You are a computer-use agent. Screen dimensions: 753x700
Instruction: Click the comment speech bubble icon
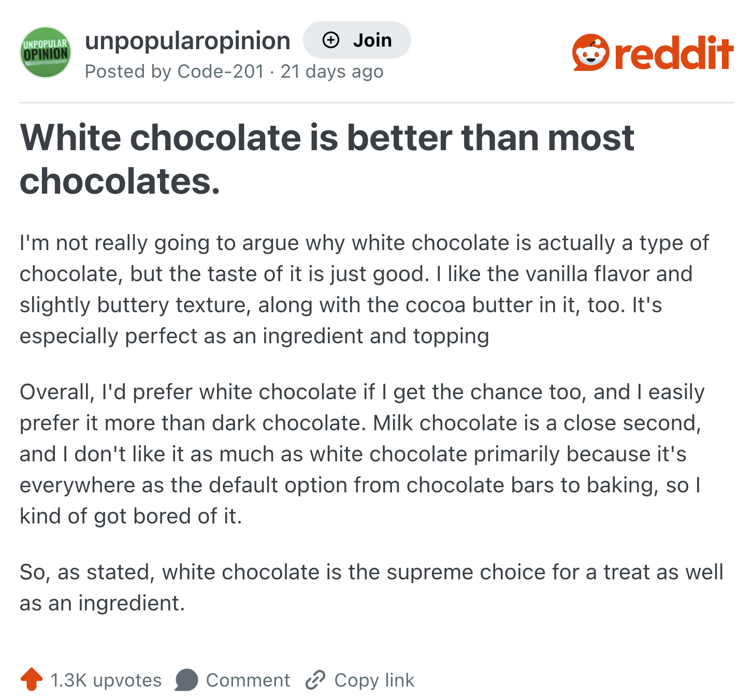pyautogui.click(x=186, y=680)
